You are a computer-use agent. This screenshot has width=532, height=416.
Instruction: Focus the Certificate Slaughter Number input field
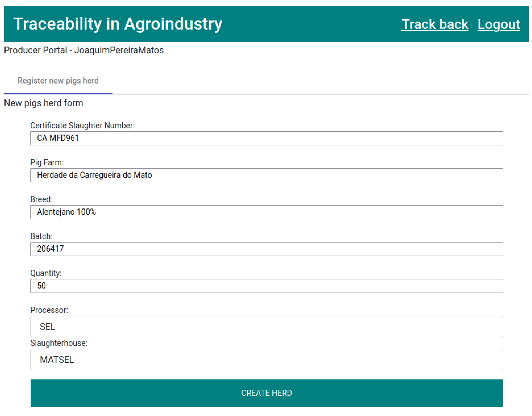click(x=266, y=138)
